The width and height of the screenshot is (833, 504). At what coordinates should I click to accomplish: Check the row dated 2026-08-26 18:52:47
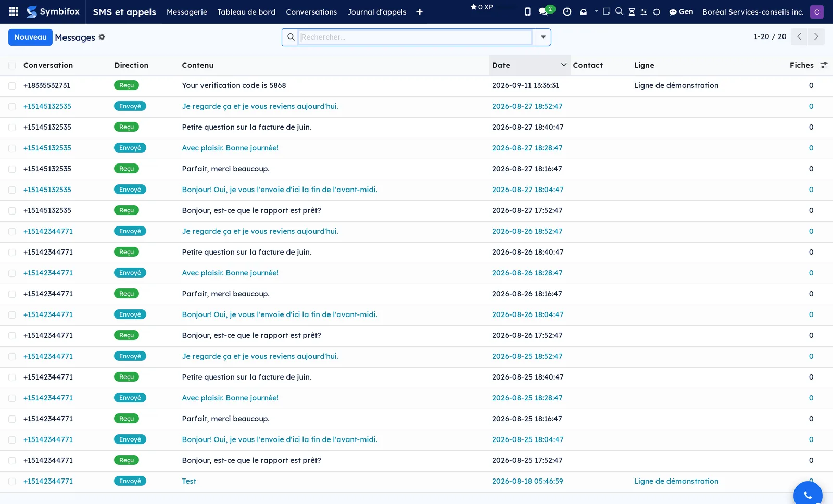coord(12,232)
